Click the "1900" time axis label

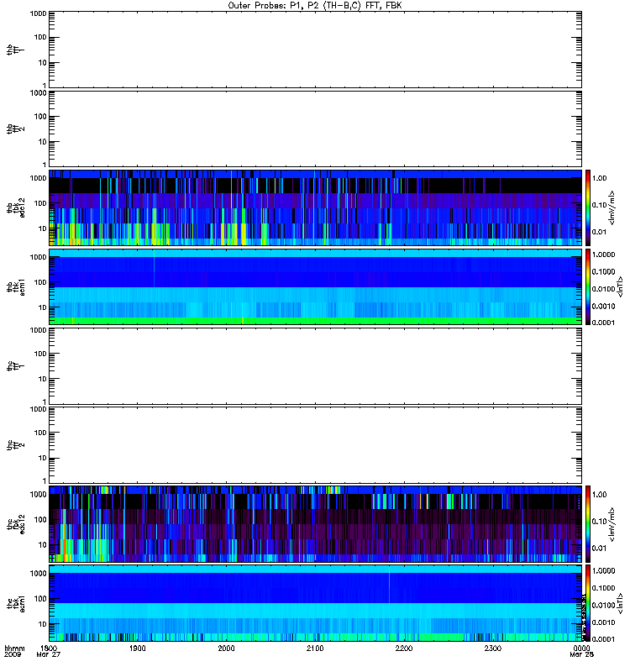tap(137, 648)
